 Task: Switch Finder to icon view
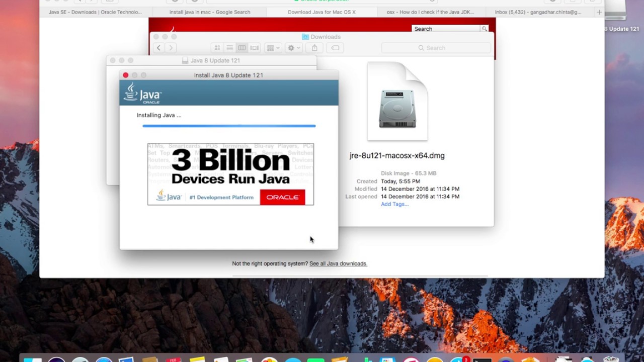[217, 48]
